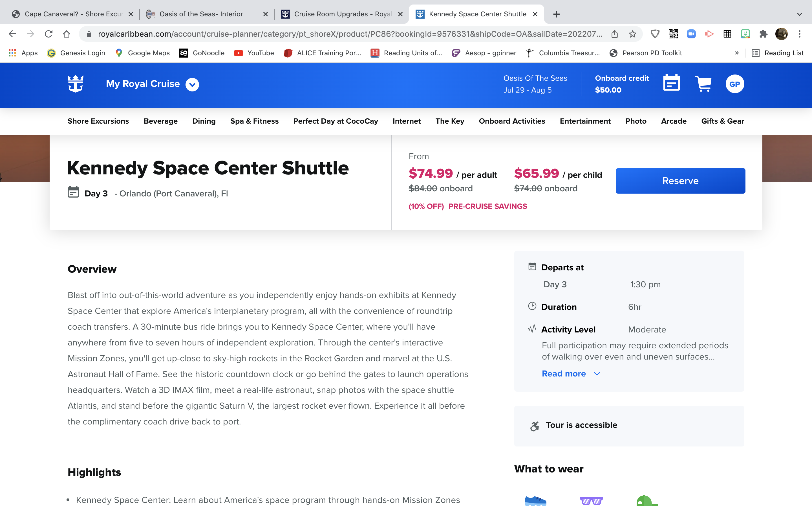The height and width of the screenshot is (508, 812).
Task: Close the Cruise Room Upgrades tab
Action: pos(400,14)
